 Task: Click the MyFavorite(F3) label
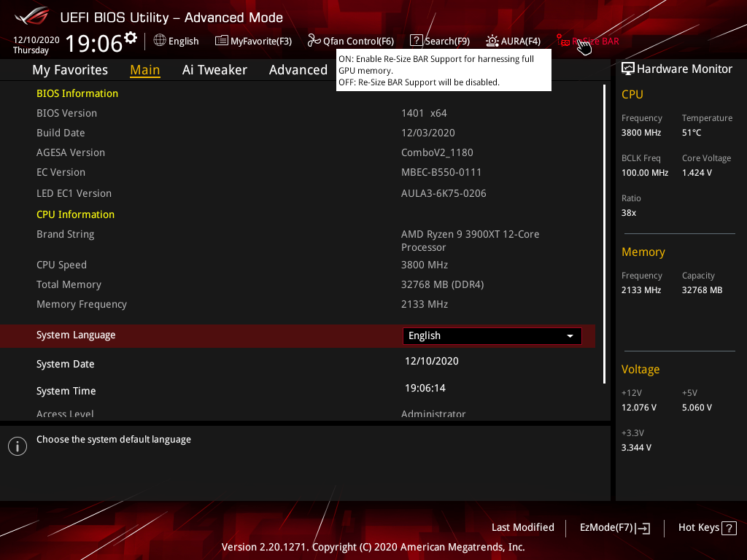261,42
